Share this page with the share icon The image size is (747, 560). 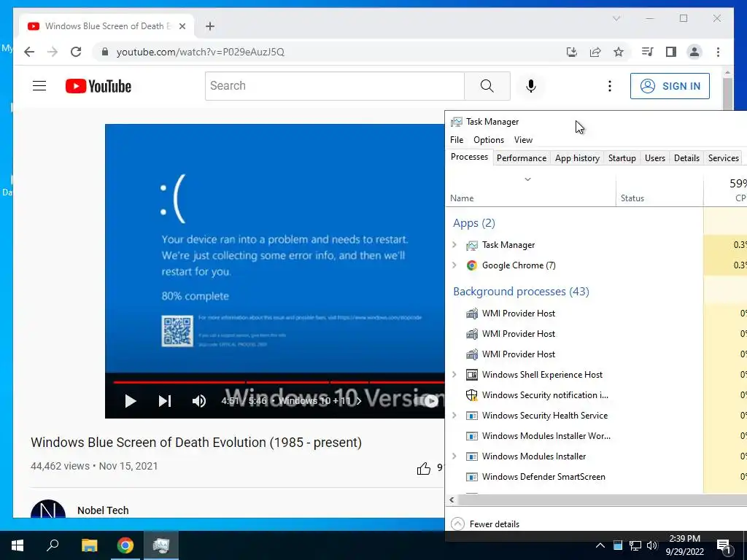[x=595, y=52]
